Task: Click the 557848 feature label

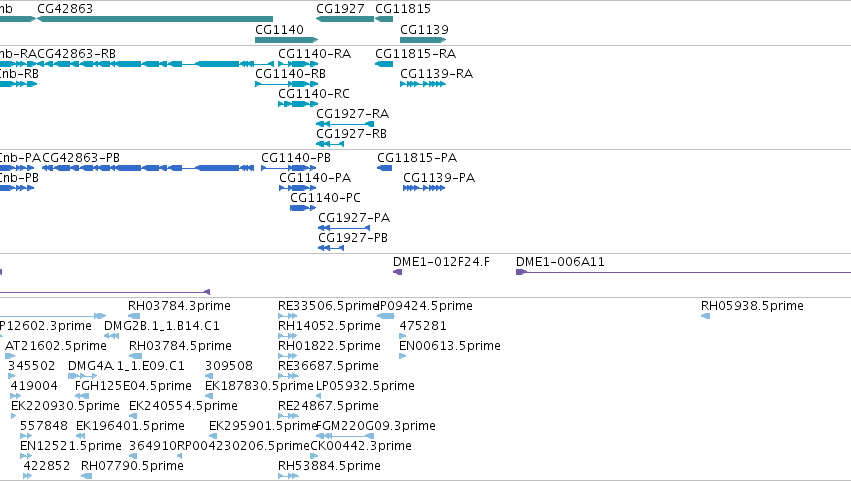Action: coord(44,427)
